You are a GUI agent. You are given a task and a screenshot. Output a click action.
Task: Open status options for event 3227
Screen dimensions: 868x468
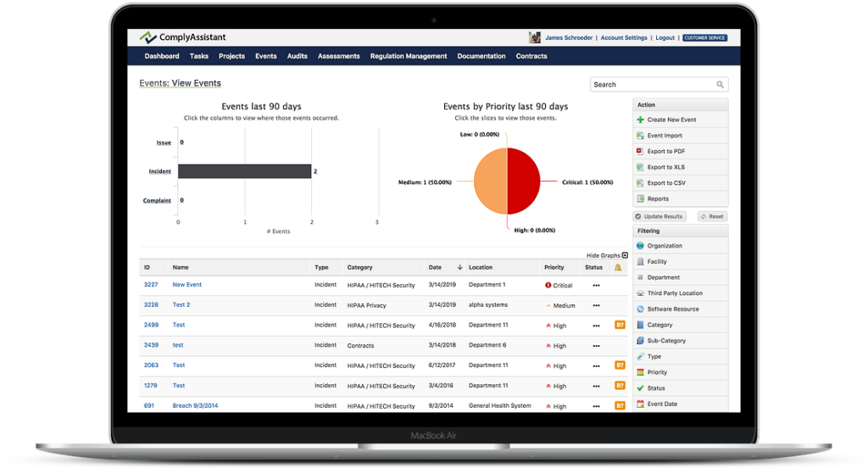[x=596, y=286]
